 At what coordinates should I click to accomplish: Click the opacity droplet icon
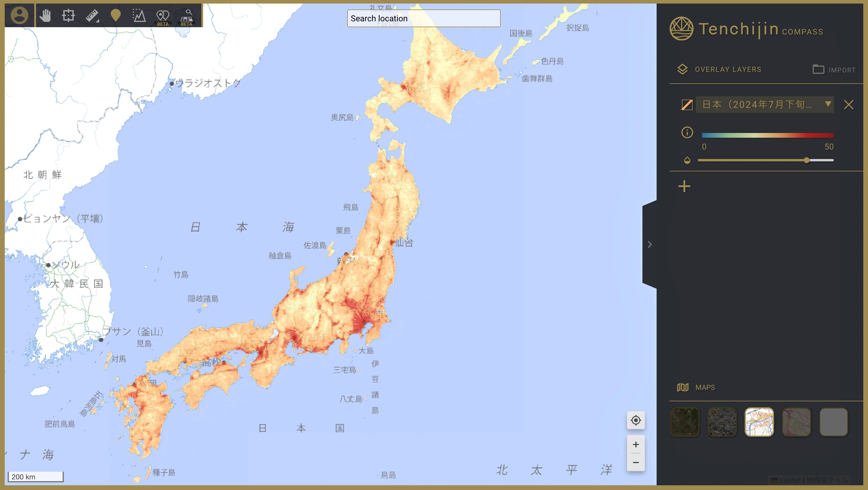[x=687, y=160]
